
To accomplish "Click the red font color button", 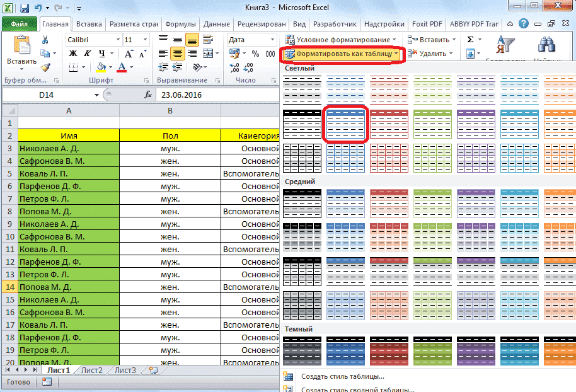I will tap(121, 67).
